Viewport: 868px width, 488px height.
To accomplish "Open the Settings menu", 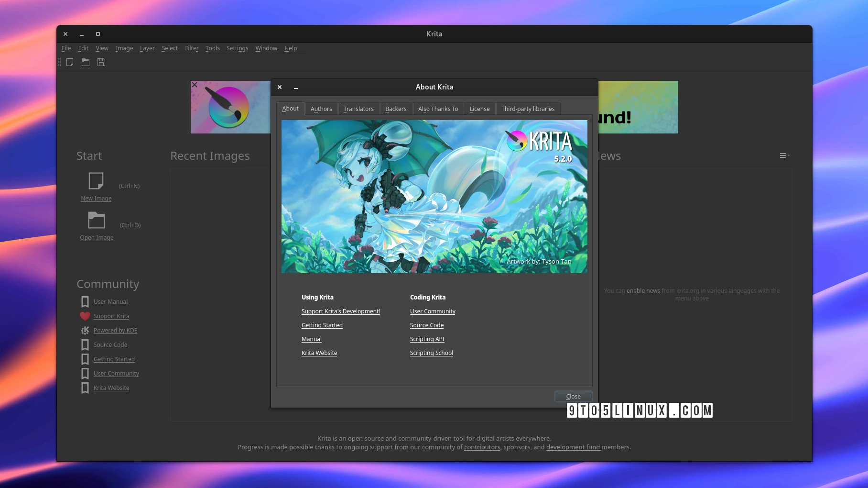I will tap(237, 48).
